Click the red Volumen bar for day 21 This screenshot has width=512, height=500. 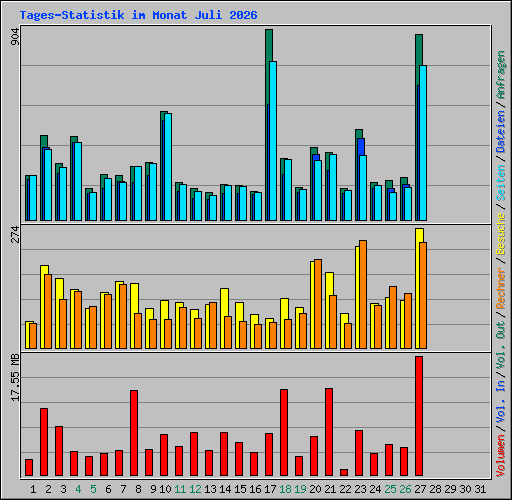[329, 432]
